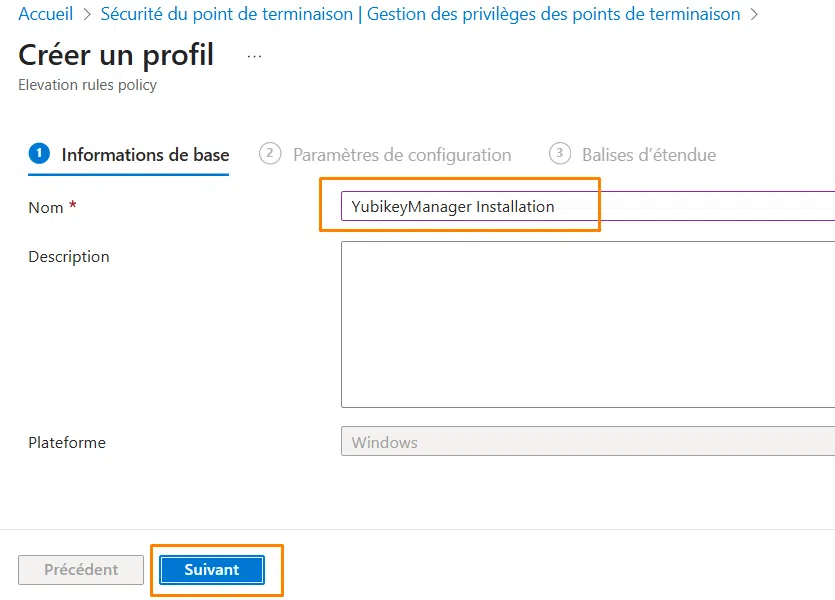Click the step 1 circle icon

pos(38,154)
